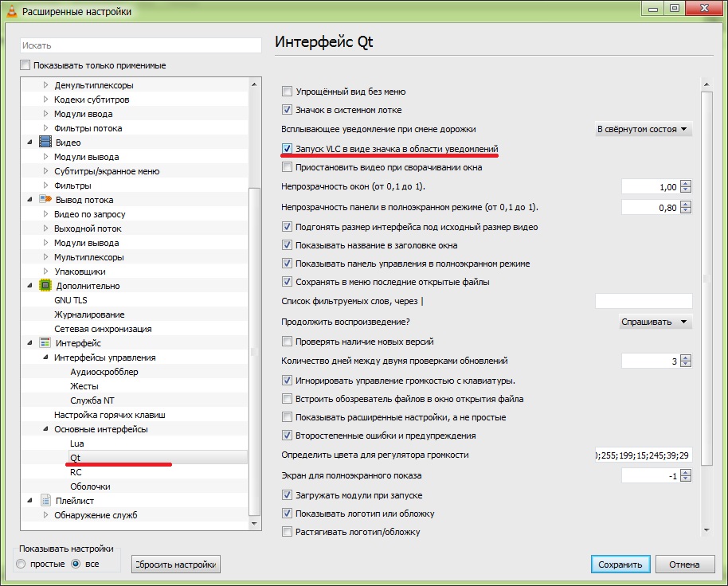Viewport: 728px width, 586px height.
Task: Click the volume slider colors input field
Action: click(x=644, y=455)
